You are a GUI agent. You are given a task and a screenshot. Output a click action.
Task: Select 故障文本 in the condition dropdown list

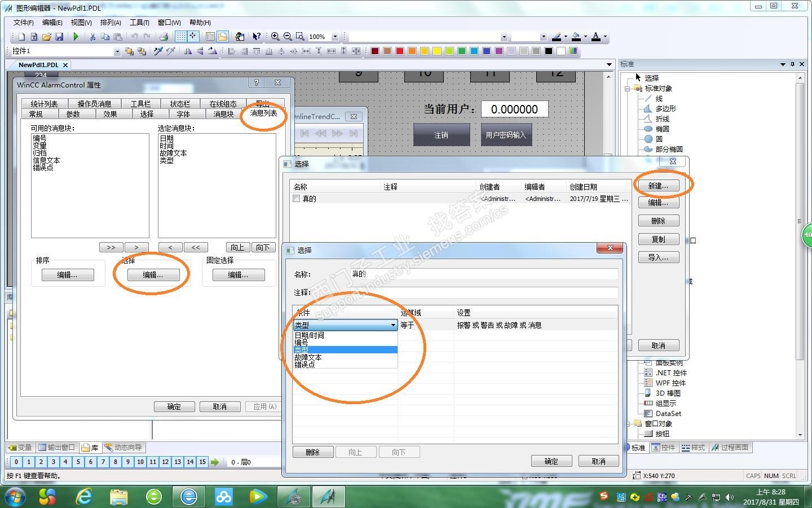pos(308,357)
